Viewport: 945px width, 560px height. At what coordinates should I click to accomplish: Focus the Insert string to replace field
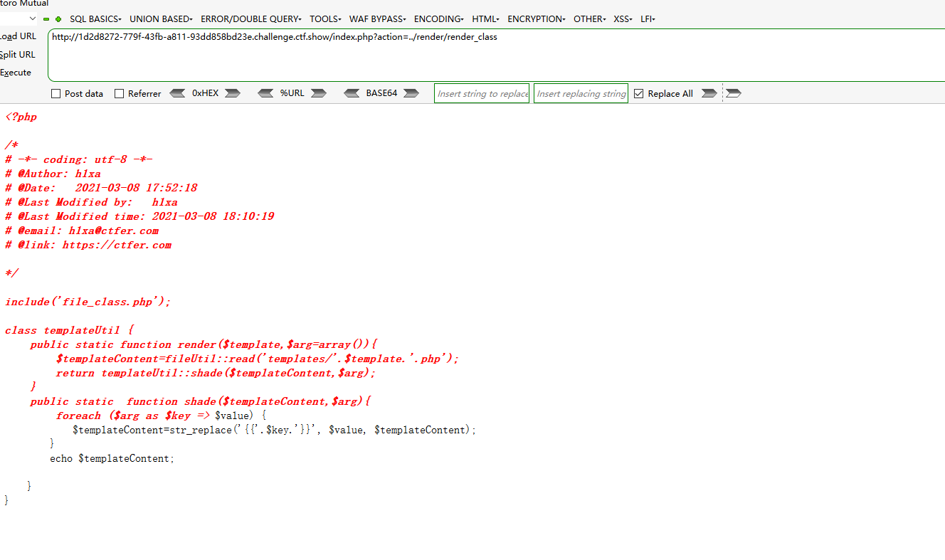coord(482,93)
